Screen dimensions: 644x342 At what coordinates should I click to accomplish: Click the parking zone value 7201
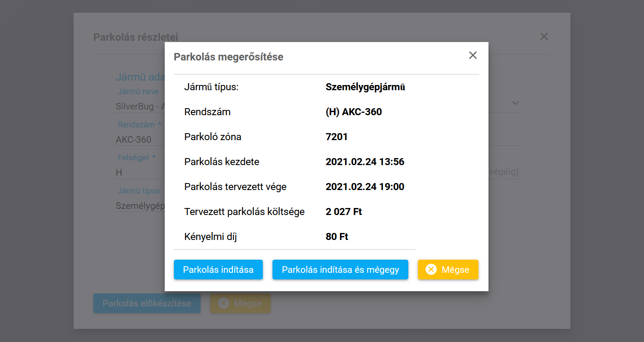336,137
